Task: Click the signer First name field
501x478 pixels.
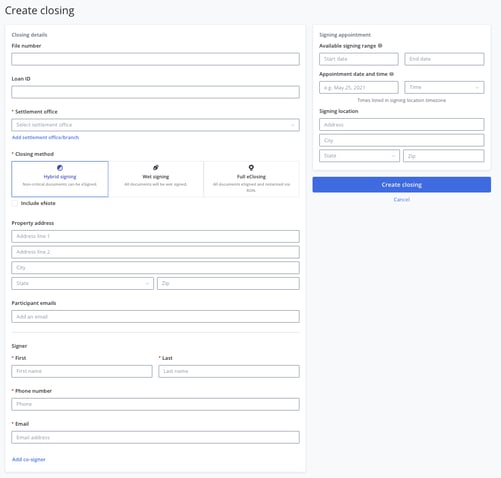Action: 82,371
